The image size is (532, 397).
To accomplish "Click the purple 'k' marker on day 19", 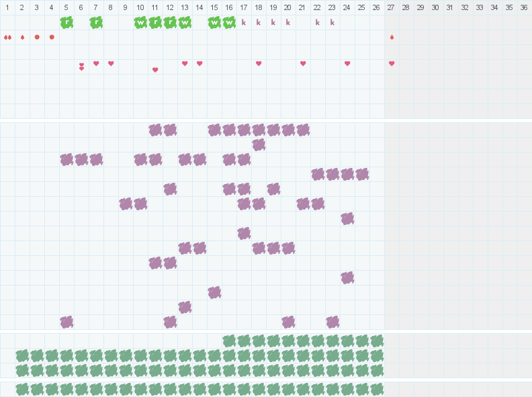I will 273,22.
